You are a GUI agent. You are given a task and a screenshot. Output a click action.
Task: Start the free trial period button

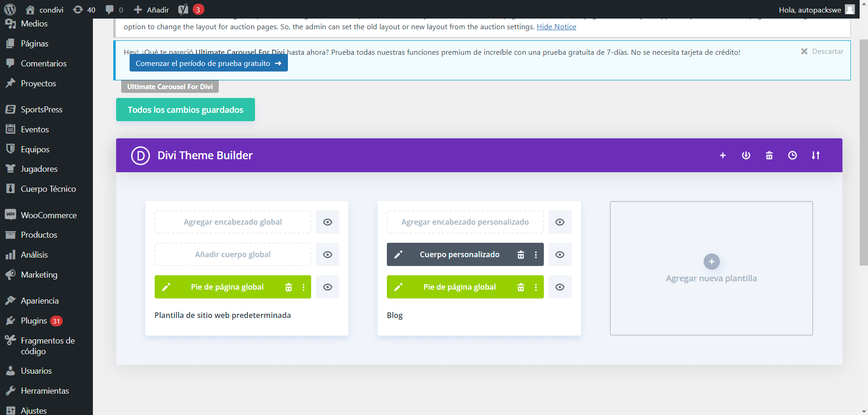209,63
